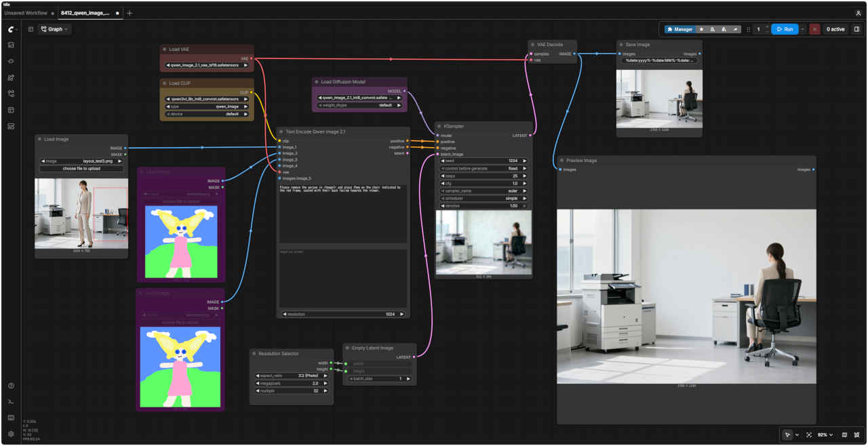Increase the run batch count with the up arrow
The width and height of the screenshot is (868, 446).
767,27
